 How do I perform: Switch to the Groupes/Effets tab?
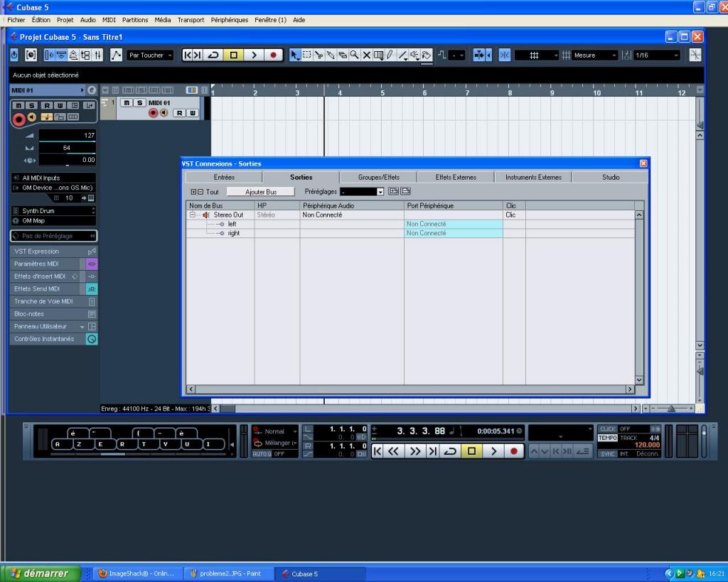pos(378,177)
